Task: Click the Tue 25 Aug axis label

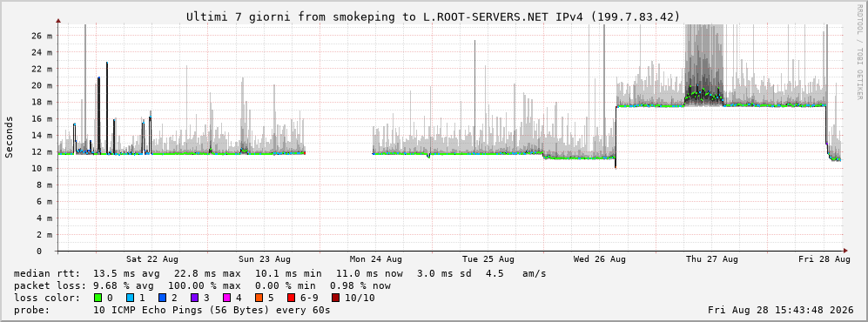Action: 488,259
